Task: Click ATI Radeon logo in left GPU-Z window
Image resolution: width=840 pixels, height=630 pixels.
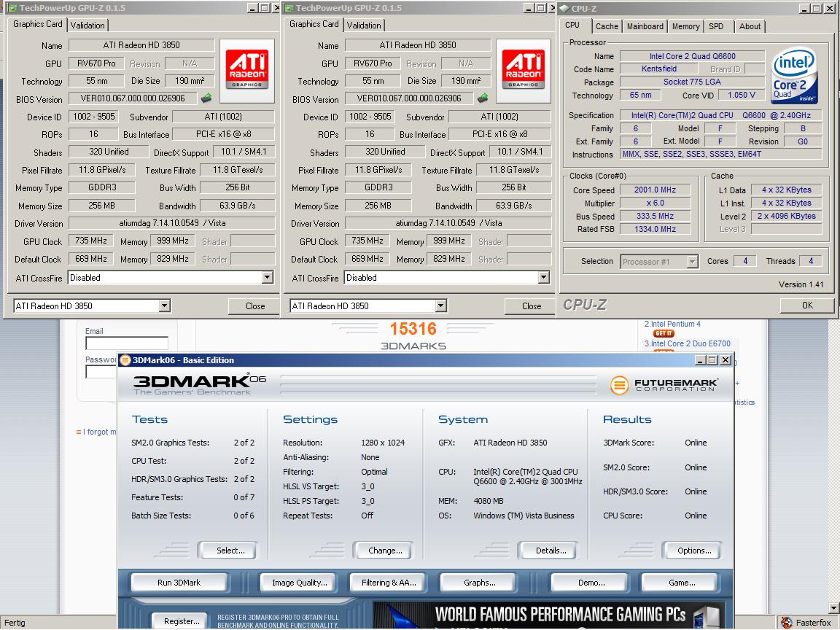Action: click(247, 70)
